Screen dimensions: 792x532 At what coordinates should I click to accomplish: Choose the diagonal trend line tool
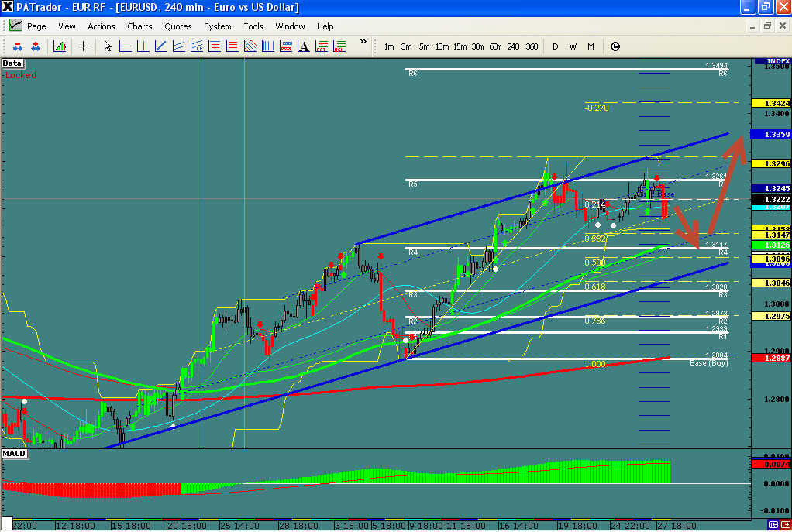[159, 46]
